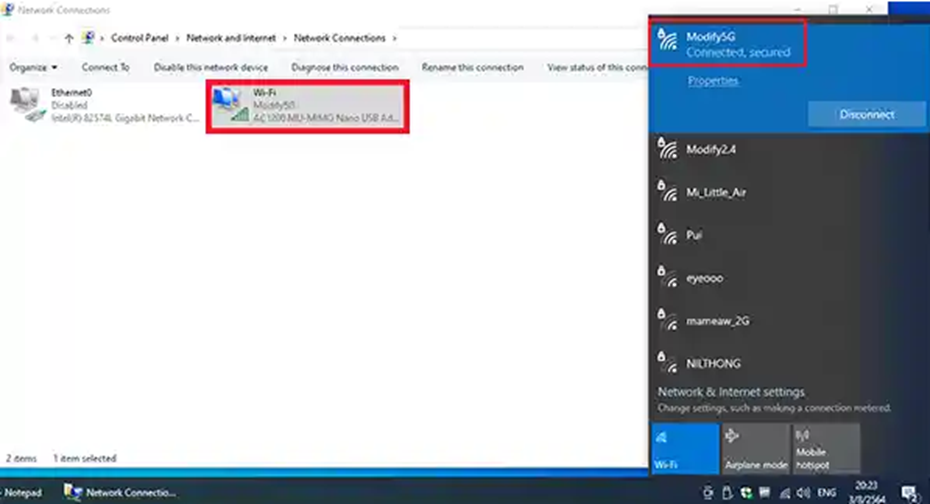Toggle the Wi-Fi quick action tile
The height and width of the screenshot is (504, 930).
[685, 447]
